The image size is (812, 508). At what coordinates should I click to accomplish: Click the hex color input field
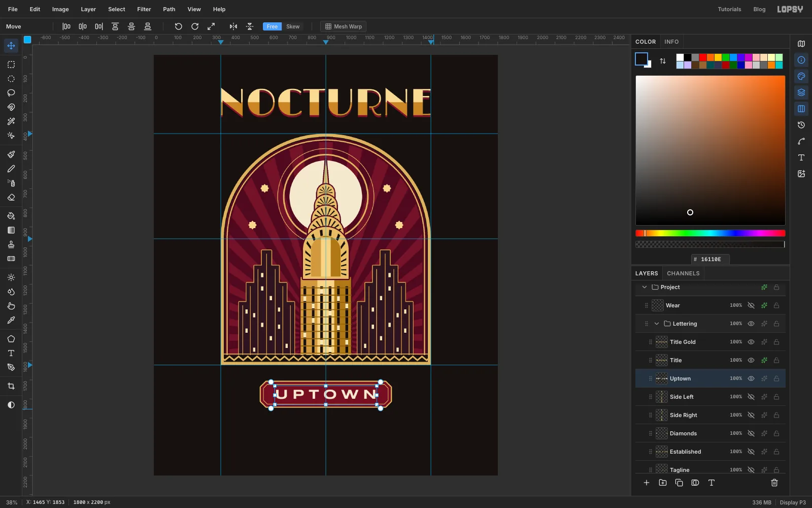(x=710, y=259)
